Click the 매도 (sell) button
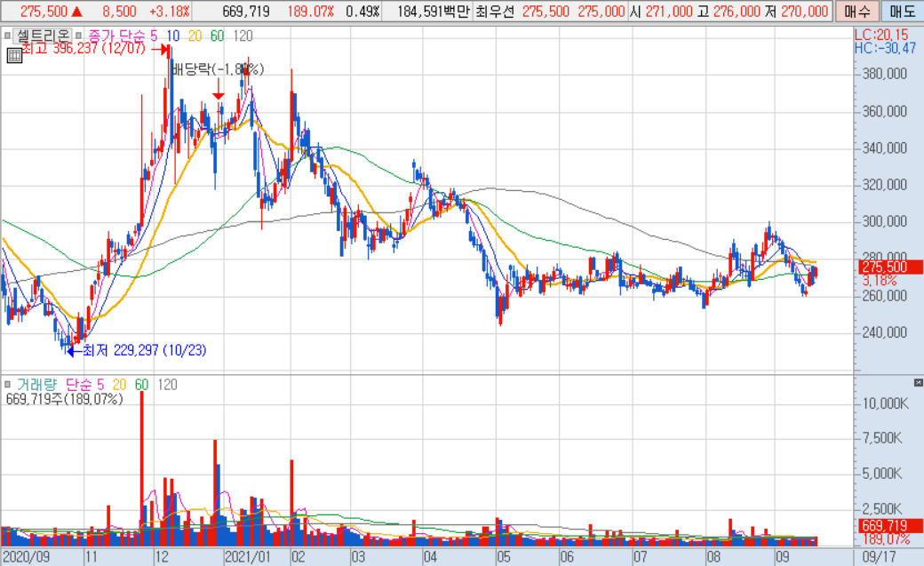924x566 pixels. tap(902, 12)
